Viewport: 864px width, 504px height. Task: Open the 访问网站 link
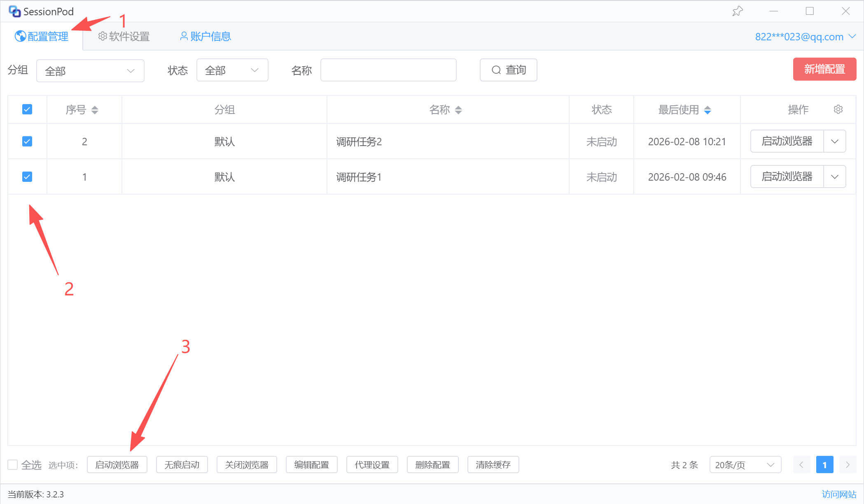coord(839,494)
